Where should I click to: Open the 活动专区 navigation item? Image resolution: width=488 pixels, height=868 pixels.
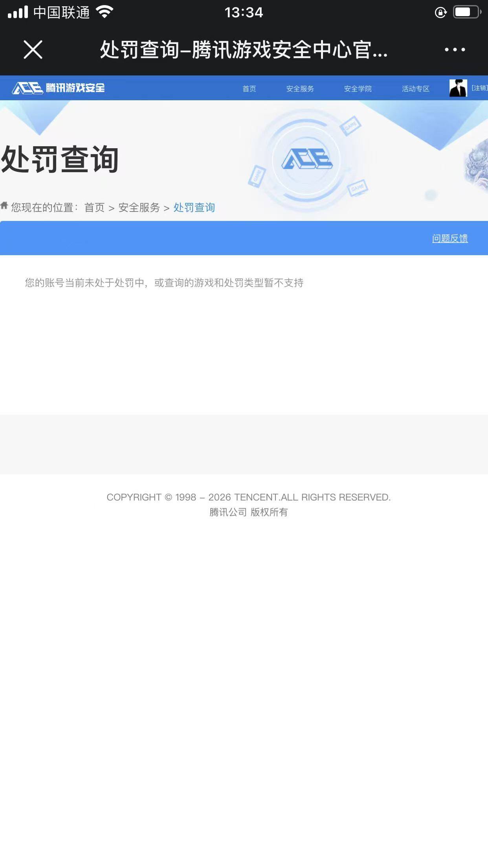tap(415, 88)
